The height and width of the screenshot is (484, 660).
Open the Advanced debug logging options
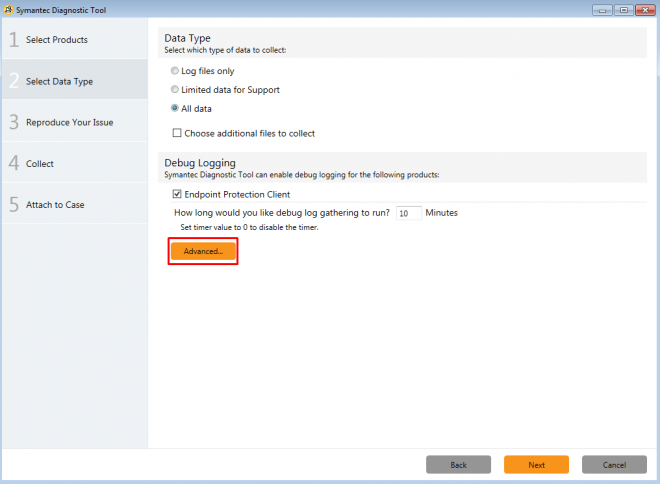(203, 251)
